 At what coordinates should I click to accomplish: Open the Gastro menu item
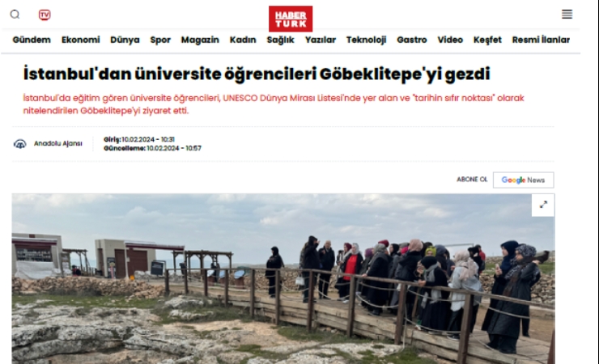[x=412, y=40]
